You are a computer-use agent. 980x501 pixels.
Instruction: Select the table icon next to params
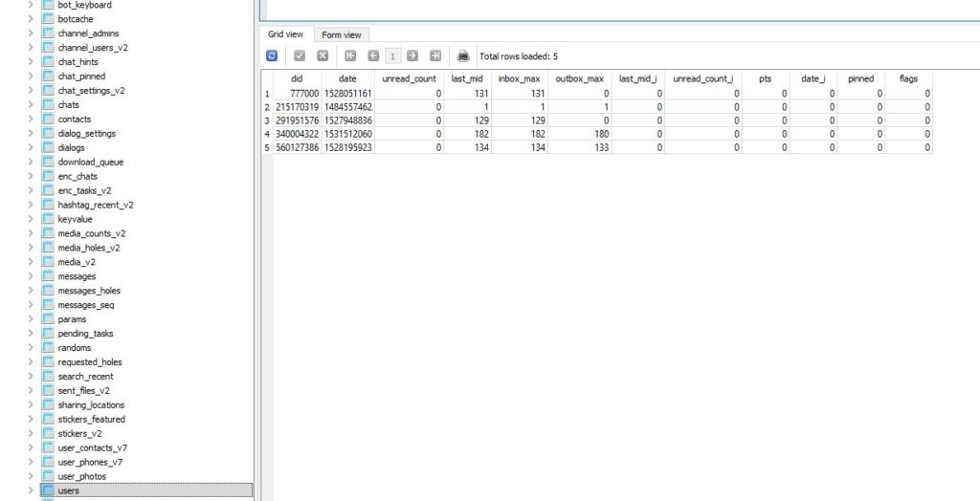click(x=48, y=319)
